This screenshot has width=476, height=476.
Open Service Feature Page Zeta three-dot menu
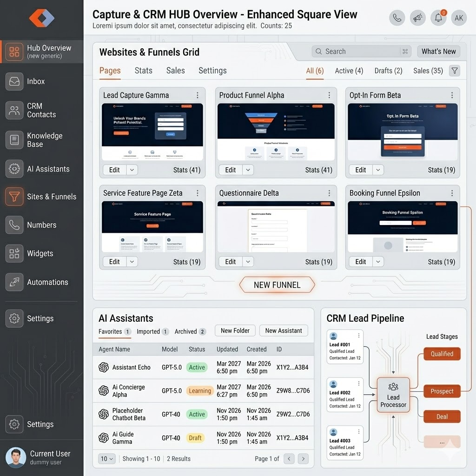coord(197,193)
